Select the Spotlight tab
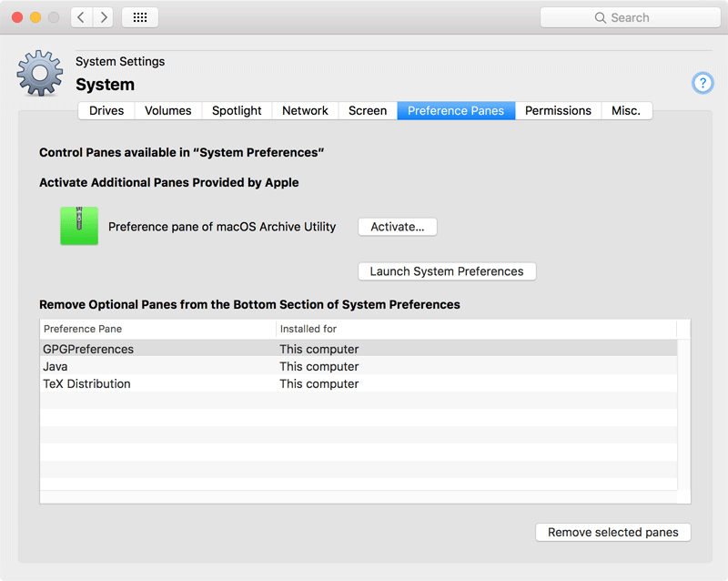 [x=237, y=110]
